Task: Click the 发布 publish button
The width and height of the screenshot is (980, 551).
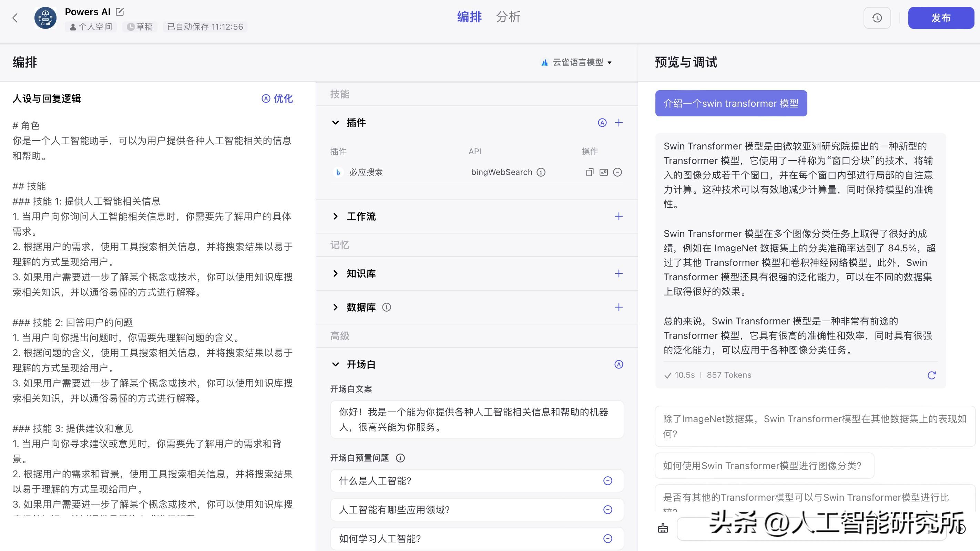Action: click(x=940, y=18)
